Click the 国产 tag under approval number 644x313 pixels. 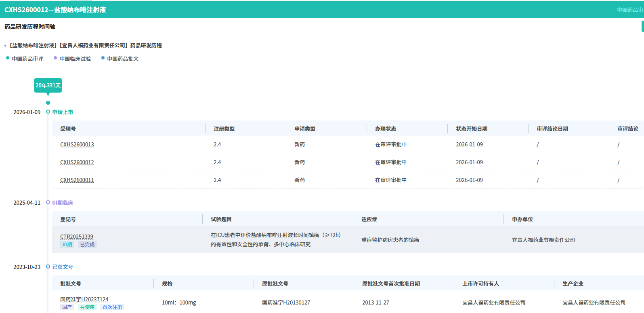coord(67,307)
